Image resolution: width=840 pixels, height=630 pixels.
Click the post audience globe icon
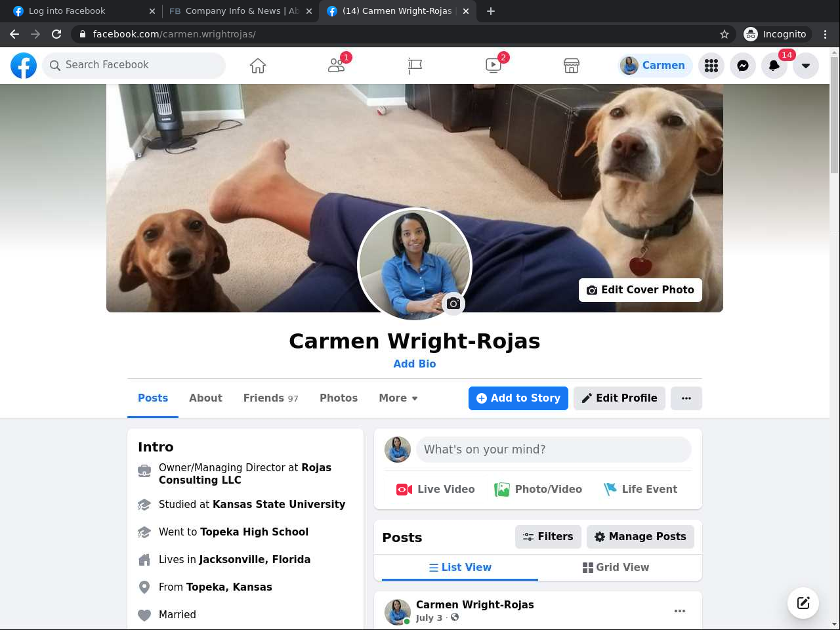(x=455, y=618)
